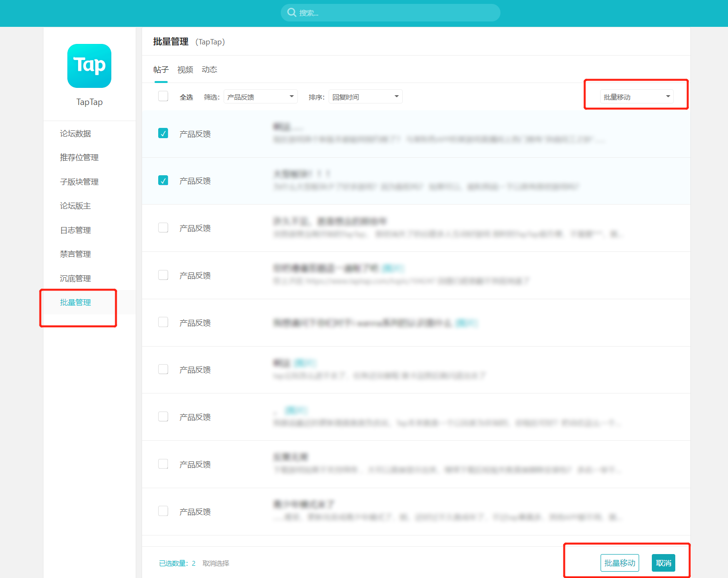Open the 排序 回复时间 sort dropdown

click(365, 97)
